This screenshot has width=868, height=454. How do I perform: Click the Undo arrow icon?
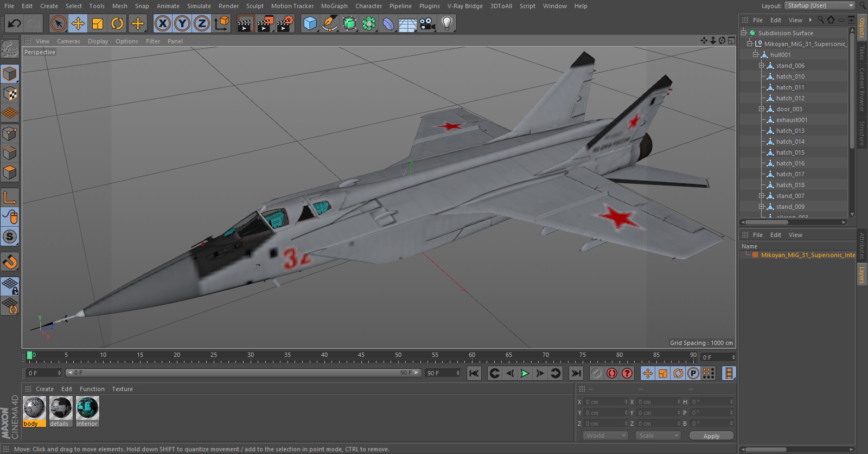[15, 23]
